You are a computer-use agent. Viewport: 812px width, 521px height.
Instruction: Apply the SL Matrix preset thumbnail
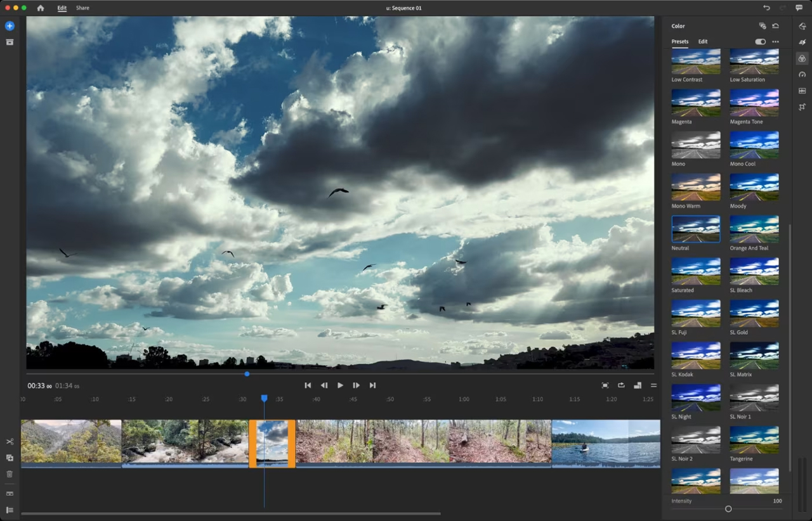point(754,356)
